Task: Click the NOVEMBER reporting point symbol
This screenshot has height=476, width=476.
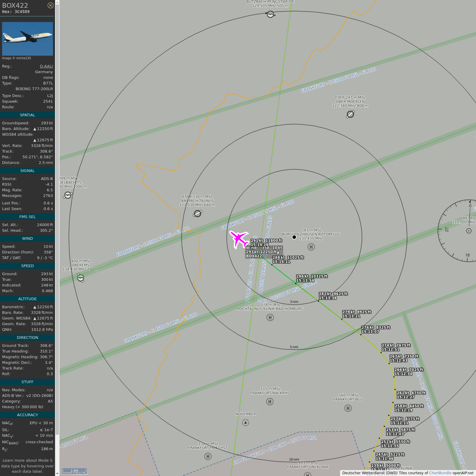Action: tap(245, 422)
